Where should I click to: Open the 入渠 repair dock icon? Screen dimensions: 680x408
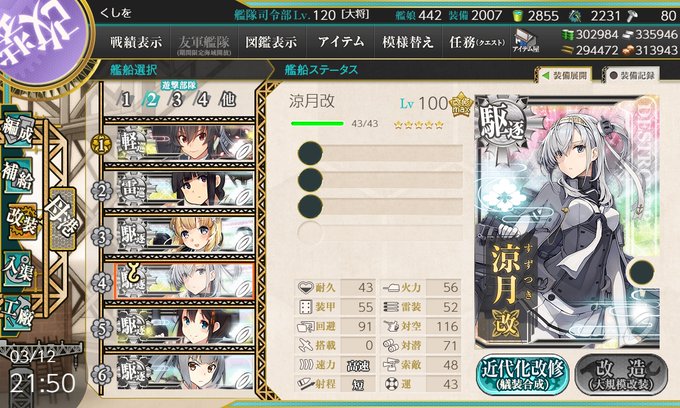click(17, 269)
